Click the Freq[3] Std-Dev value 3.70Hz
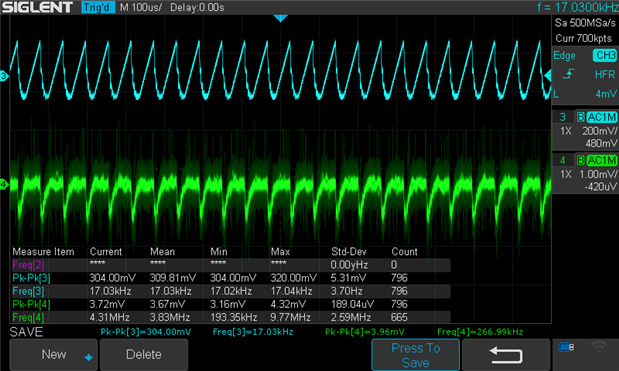The image size is (619, 371). pyautogui.click(x=348, y=291)
